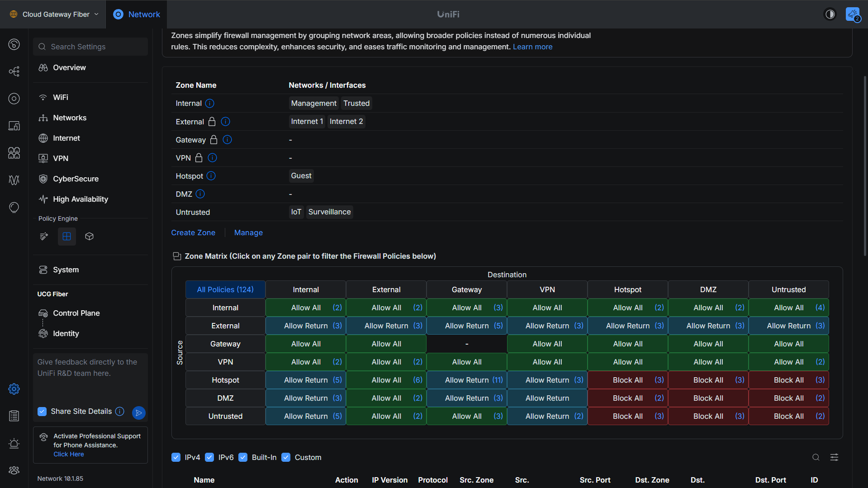
Task: Select the zone matrix grid icon under Policy Engine
Action: [x=66, y=237]
